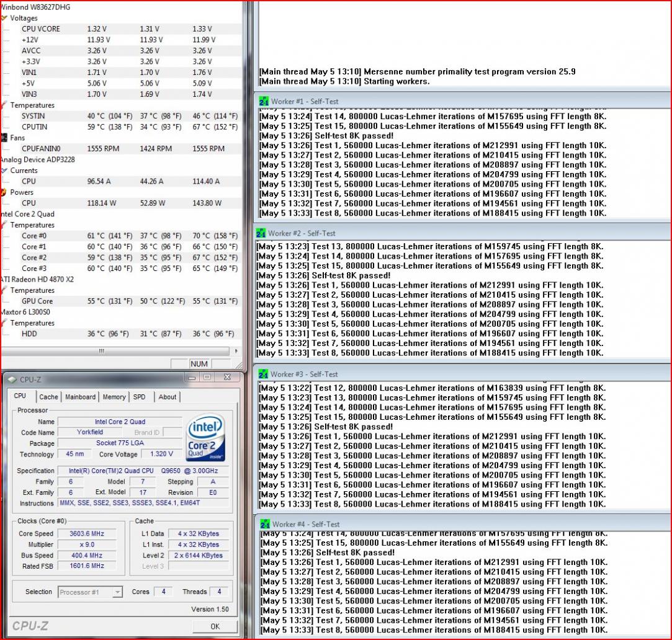Image resolution: width=672 pixels, height=640 pixels.
Task: Click the CPU power row showing 118.14 W
Action: tap(131, 203)
